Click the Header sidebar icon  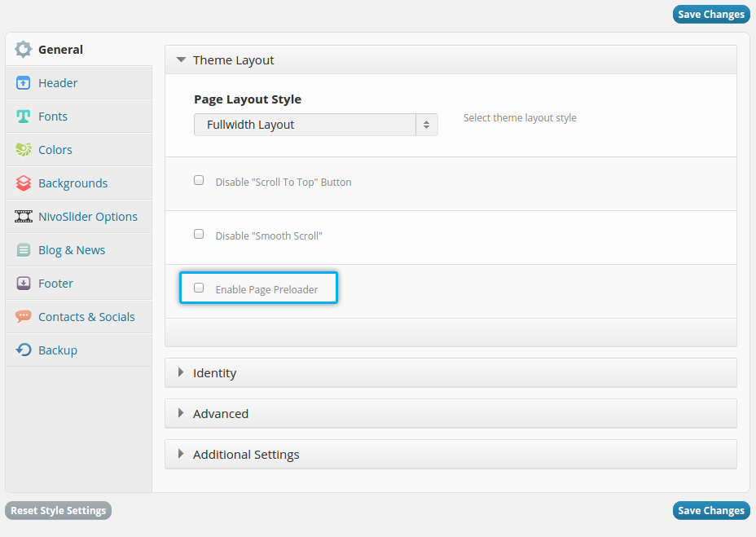point(24,83)
